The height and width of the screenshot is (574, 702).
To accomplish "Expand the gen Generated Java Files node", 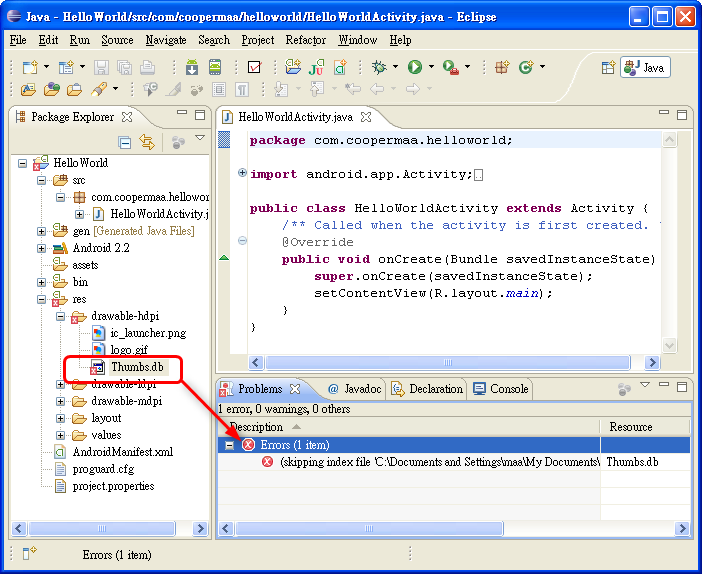I will [41, 231].
